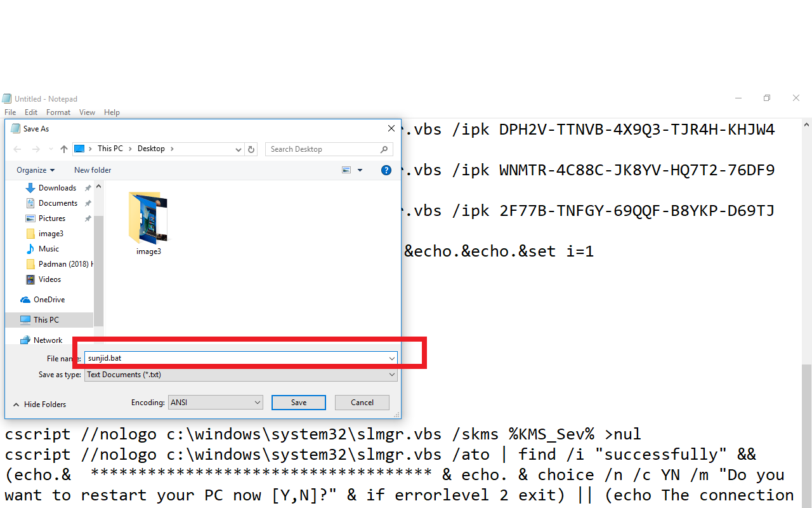Image resolution: width=812 pixels, height=508 pixels.
Task: Expand the file name history dropdown
Action: click(391, 358)
